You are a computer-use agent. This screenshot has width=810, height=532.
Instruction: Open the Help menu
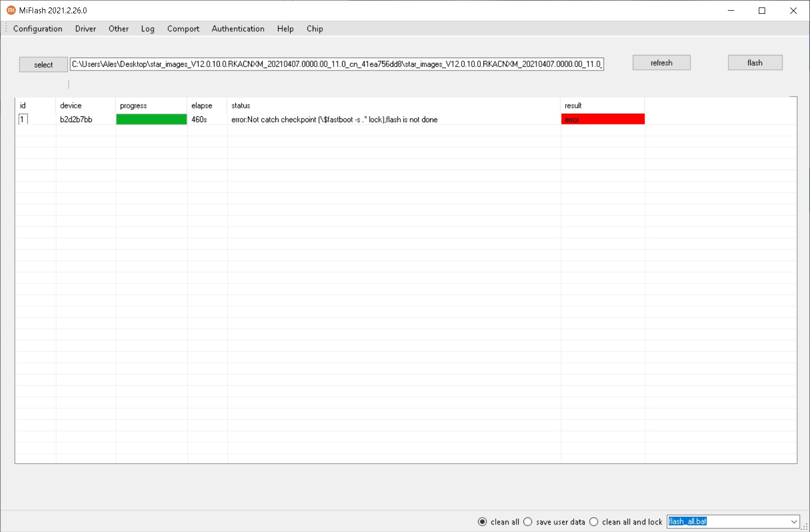[x=285, y=29]
